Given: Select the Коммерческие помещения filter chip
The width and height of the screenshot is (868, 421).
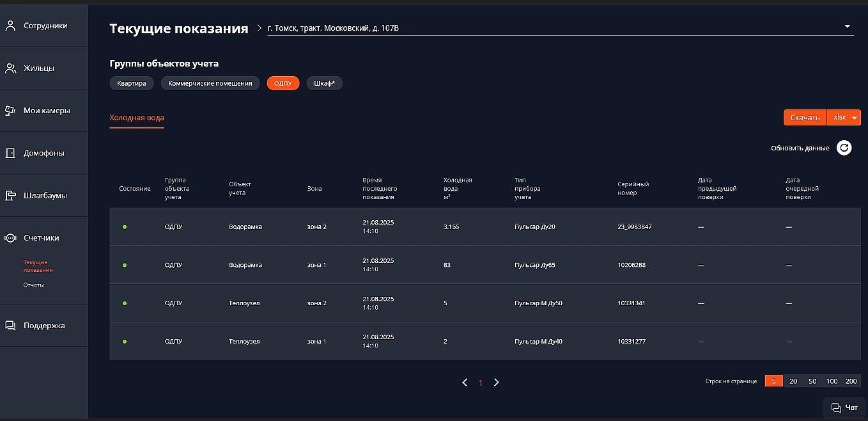Looking at the screenshot, I should point(210,83).
